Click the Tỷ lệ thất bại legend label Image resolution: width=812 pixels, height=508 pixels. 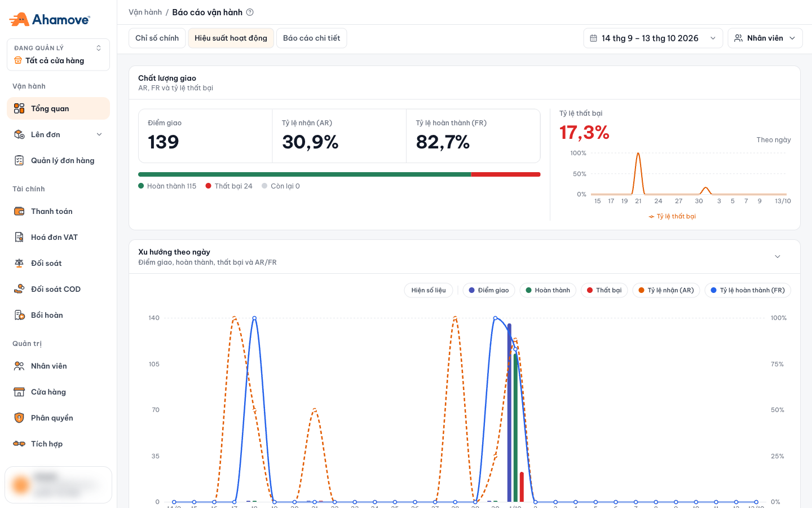[672, 216]
